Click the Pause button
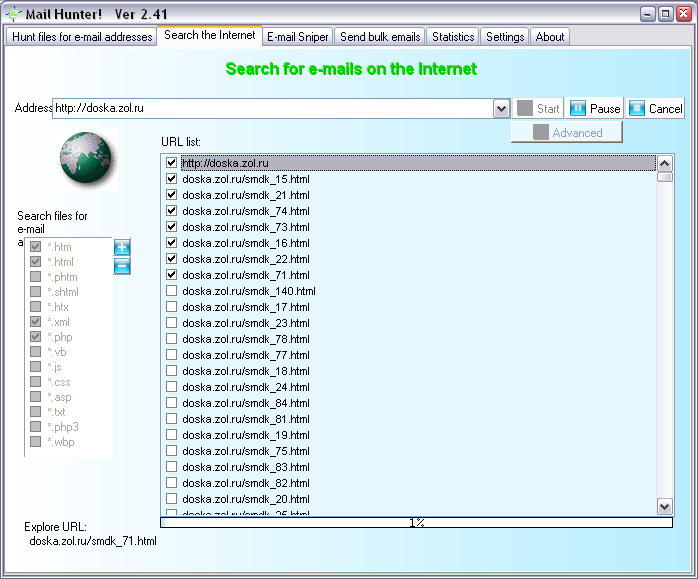Screen dimensions: 698x579 pyautogui.click(x=594, y=108)
